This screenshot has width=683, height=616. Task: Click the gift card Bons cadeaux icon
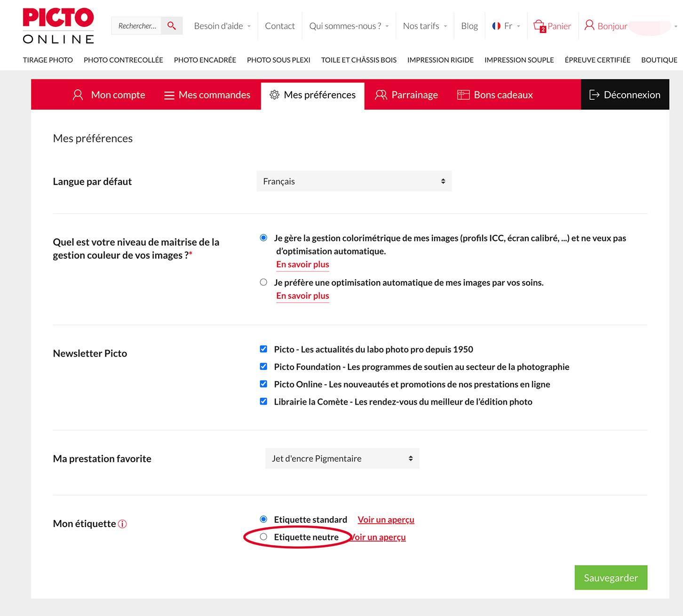tap(463, 95)
